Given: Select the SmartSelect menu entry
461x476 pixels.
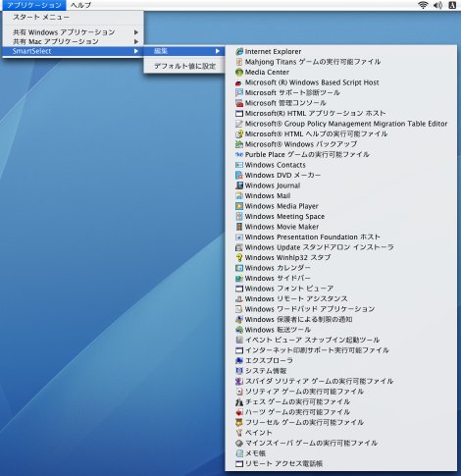Looking at the screenshot, I should (x=73, y=51).
